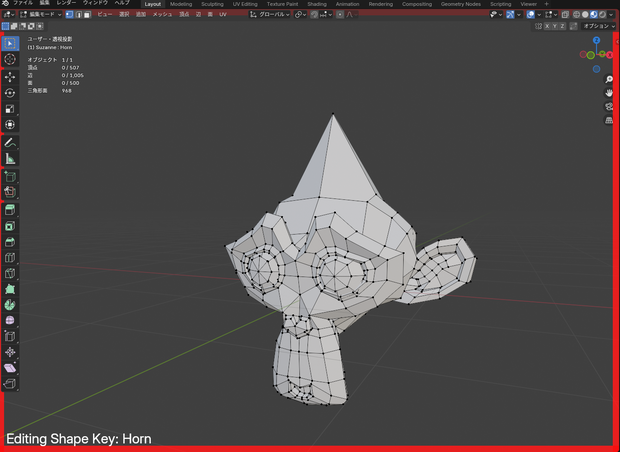
Task: Select the 3D Cursor tool
Action: 10,59
